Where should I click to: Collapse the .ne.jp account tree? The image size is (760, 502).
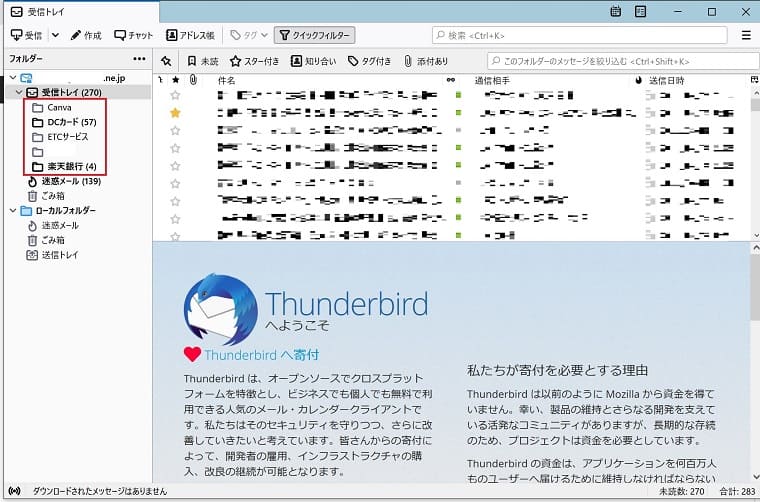(x=13, y=78)
